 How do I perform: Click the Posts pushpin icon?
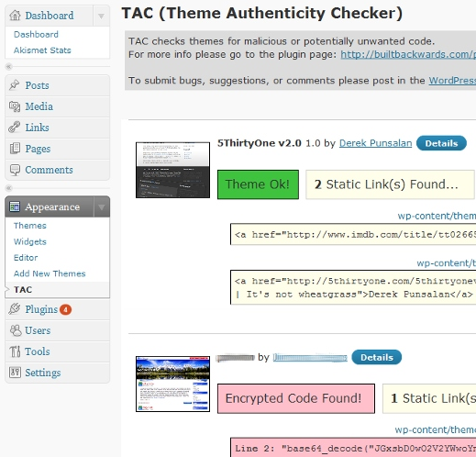pyautogui.click(x=14, y=85)
